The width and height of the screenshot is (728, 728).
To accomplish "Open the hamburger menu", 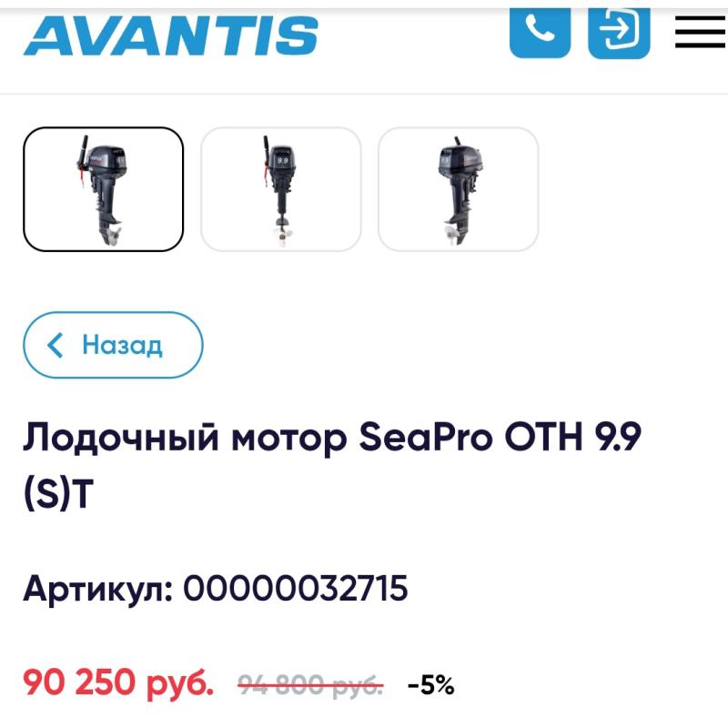I will [700, 32].
